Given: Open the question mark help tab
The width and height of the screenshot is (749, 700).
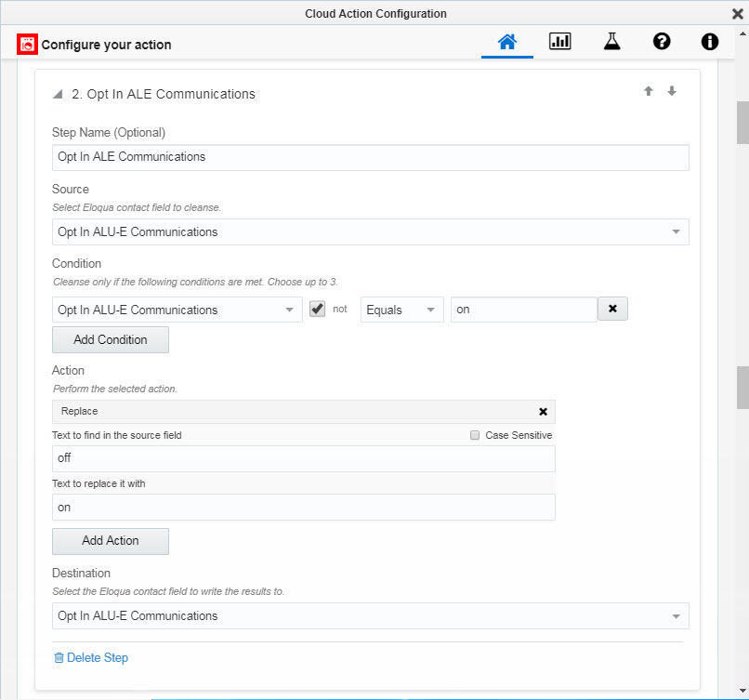Looking at the screenshot, I should (x=662, y=42).
